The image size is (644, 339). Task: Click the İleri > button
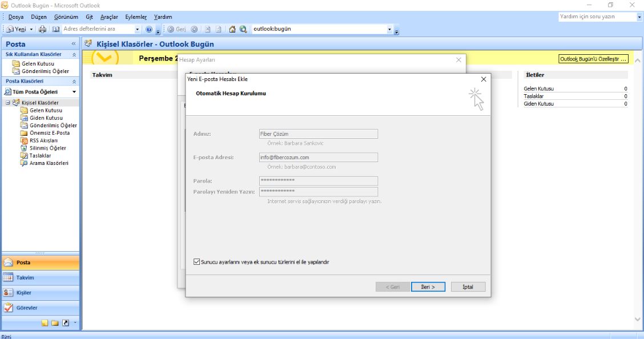[428, 287]
